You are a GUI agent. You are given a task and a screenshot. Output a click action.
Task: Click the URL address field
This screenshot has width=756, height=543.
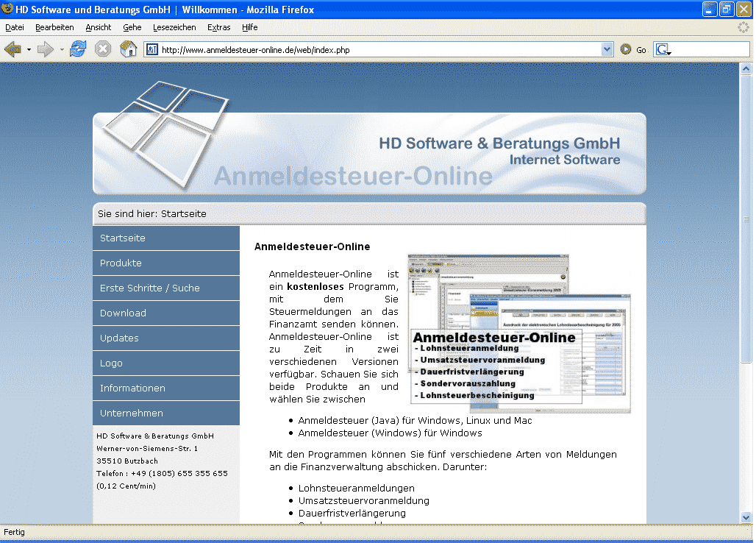380,50
